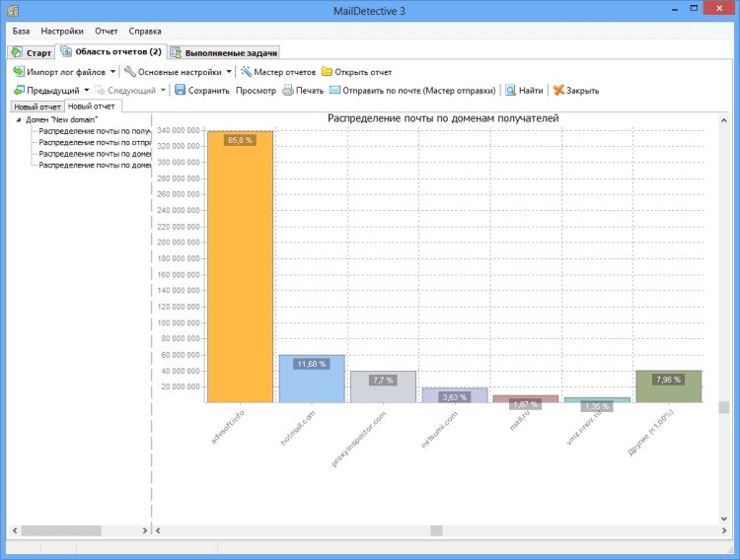Image resolution: width=740 pixels, height=560 pixels.
Task: Click the orange advsoft.info bar
Action: pyautogui.click(x=240, y=267)
